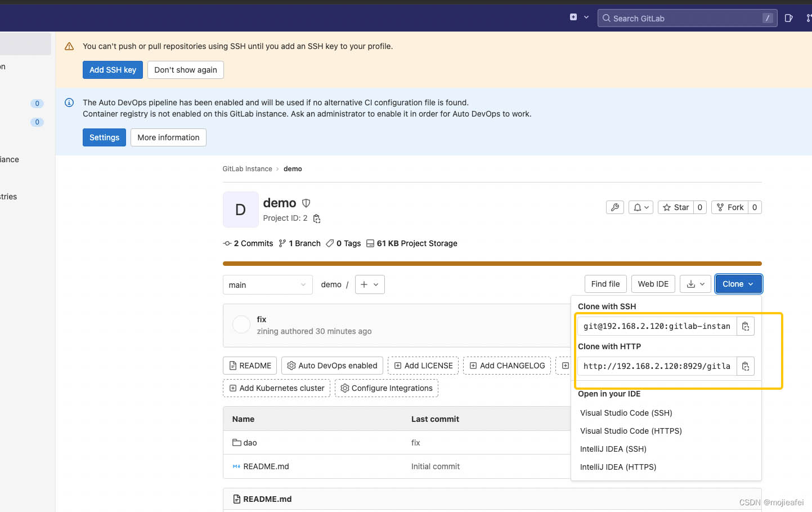Click the demo path in file breadcrumb
This screenshot has height=512, width=812.
[331, 284]
